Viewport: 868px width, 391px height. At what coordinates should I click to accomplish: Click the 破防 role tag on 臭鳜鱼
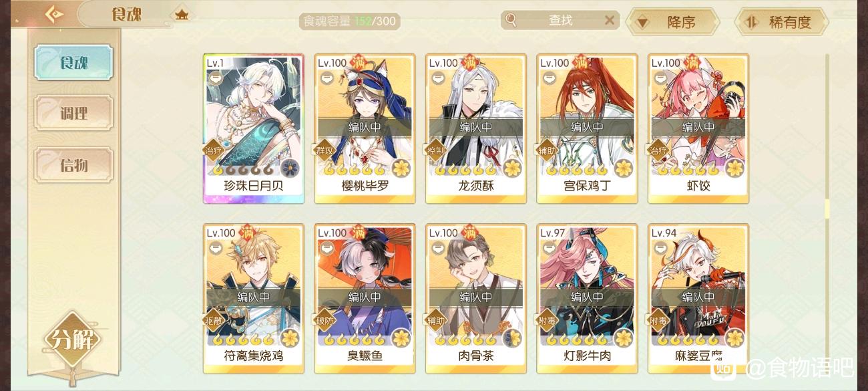pyautogui.click(x=324, y=320)
